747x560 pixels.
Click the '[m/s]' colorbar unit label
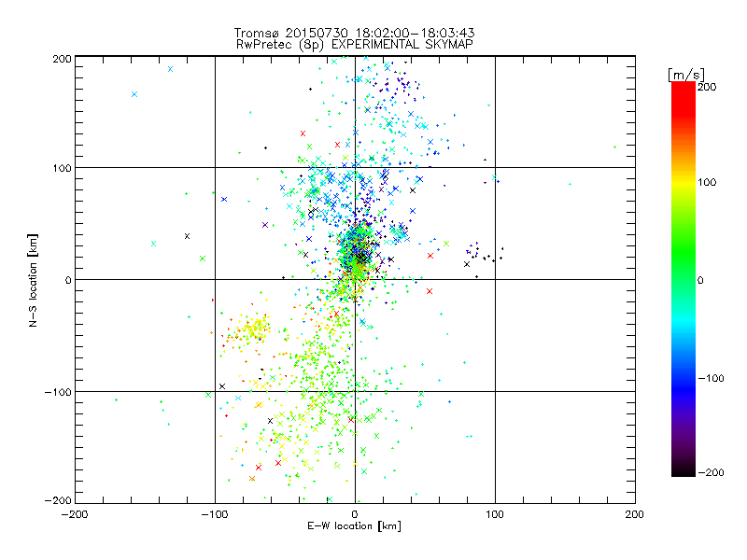click(686, 75)
